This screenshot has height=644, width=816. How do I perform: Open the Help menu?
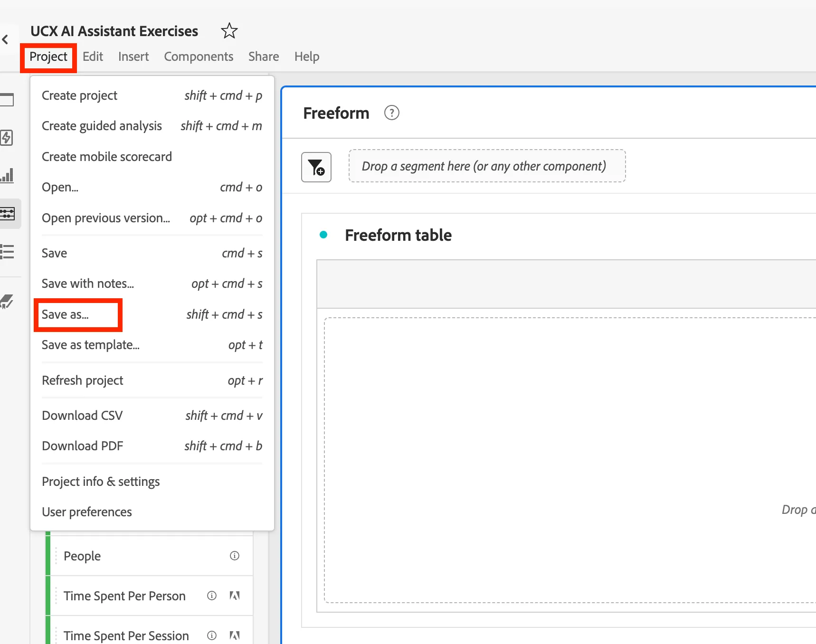point(307,57)
